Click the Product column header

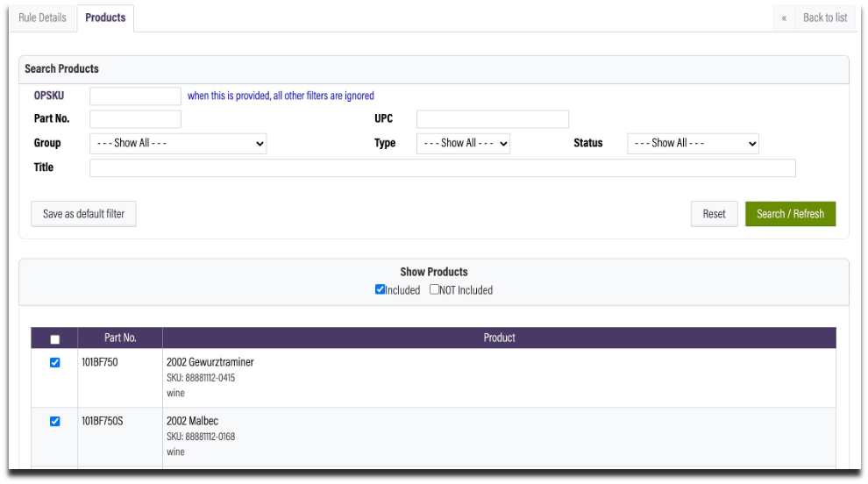[500, 338]
